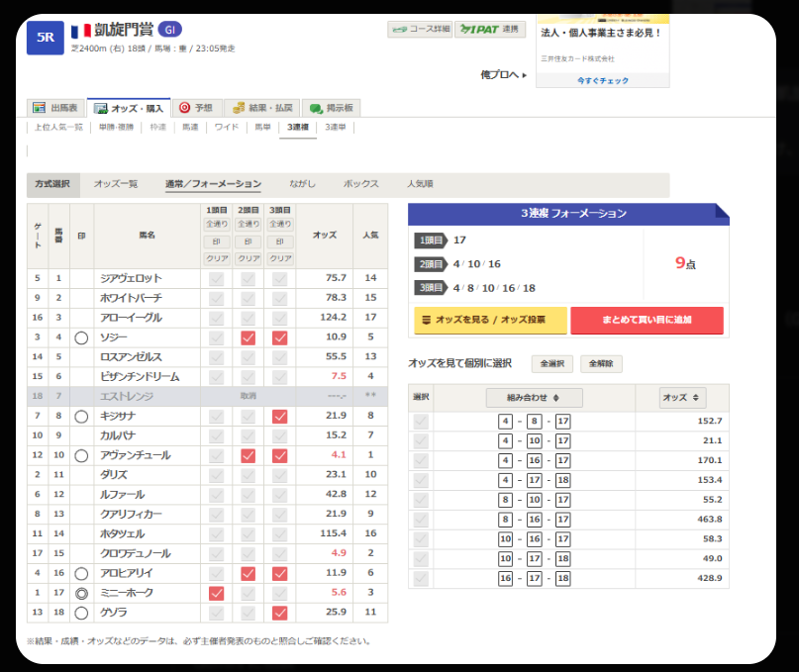Click the French flag icon

(x=81, y=31)
